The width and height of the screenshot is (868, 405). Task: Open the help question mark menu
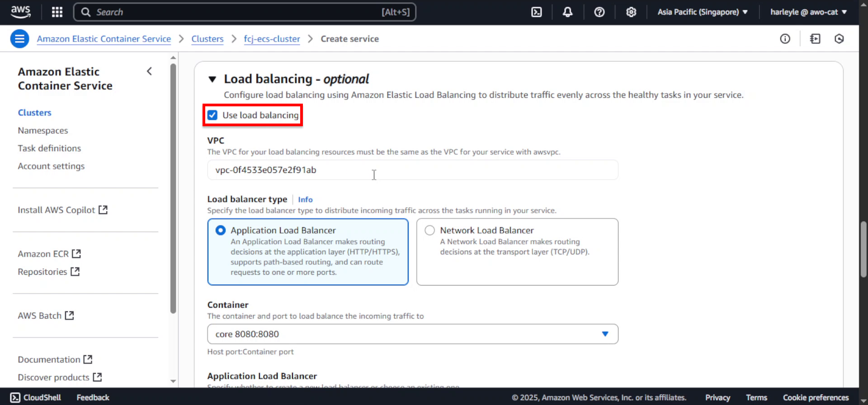coord(599,12)
